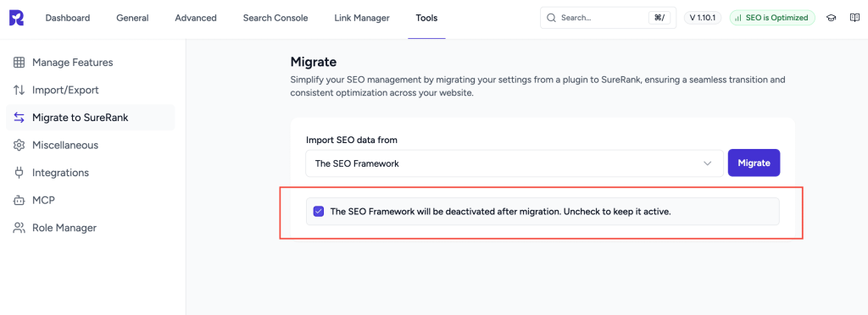Open Role Manager in the sidebar

[x=90, y=228]
